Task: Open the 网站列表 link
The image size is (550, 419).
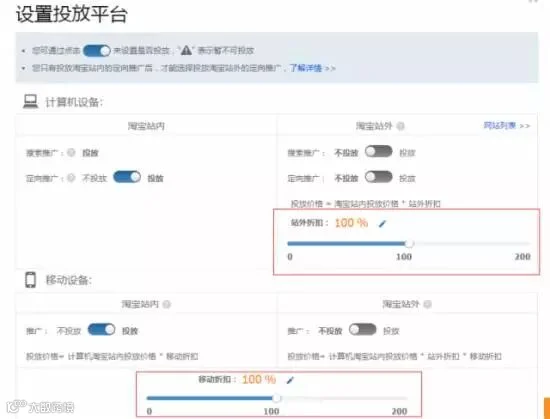Action: [x=499, y=126]
